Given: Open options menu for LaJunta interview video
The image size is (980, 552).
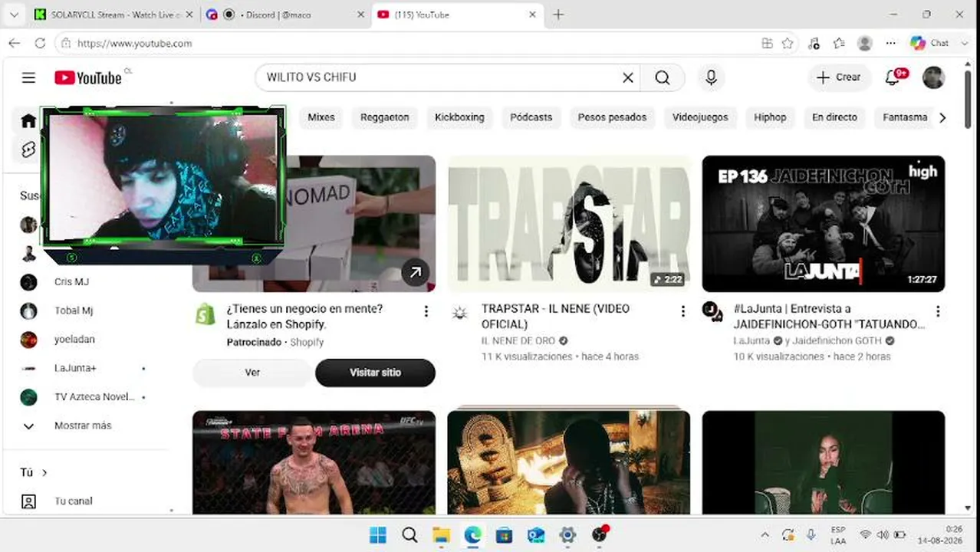Looking at the screenshot, I should pos(937,310).
